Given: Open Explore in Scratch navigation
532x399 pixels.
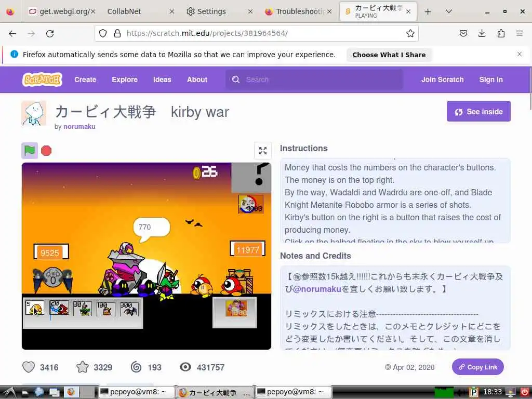Looking at the screenshot, I should (x=125, y=79).
